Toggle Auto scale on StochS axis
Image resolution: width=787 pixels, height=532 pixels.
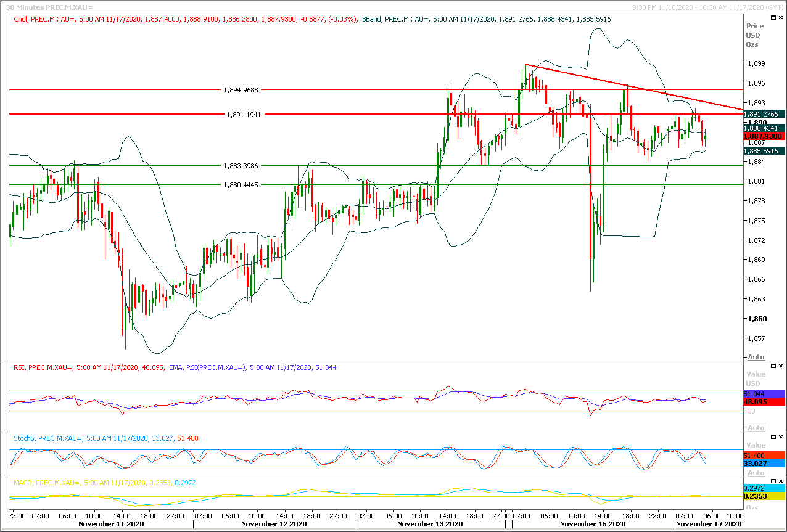tap(756, 472)
